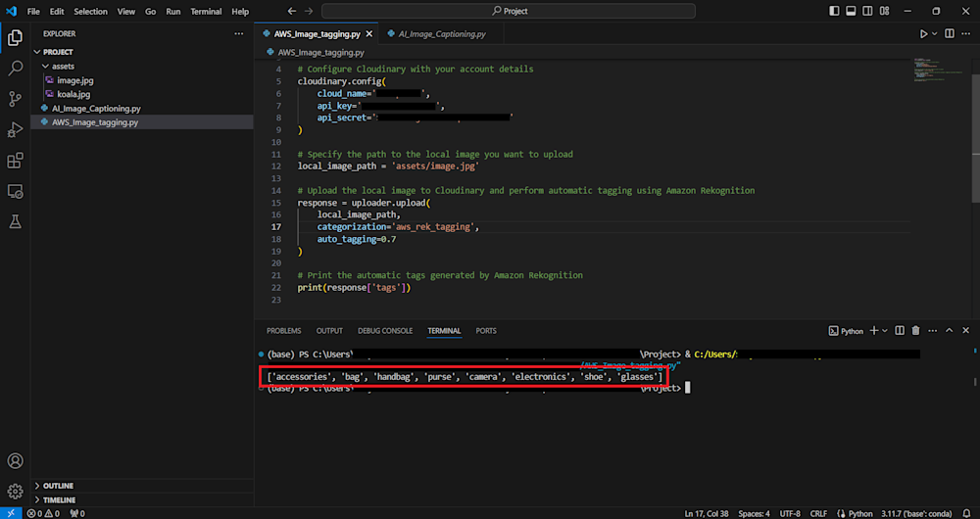Switch to the AI_Image_Captioning.py tab

pyautogui.click(x=441, y=33)
